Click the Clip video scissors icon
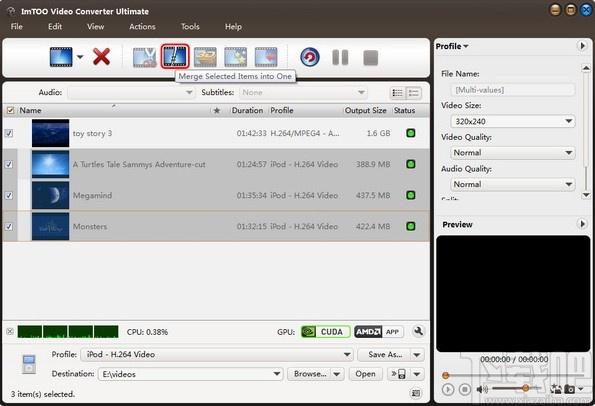595x406 pixels. coord(145,57)
